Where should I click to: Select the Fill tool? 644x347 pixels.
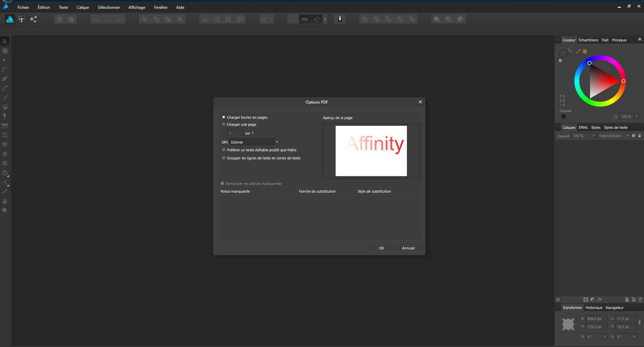[5, 107]
